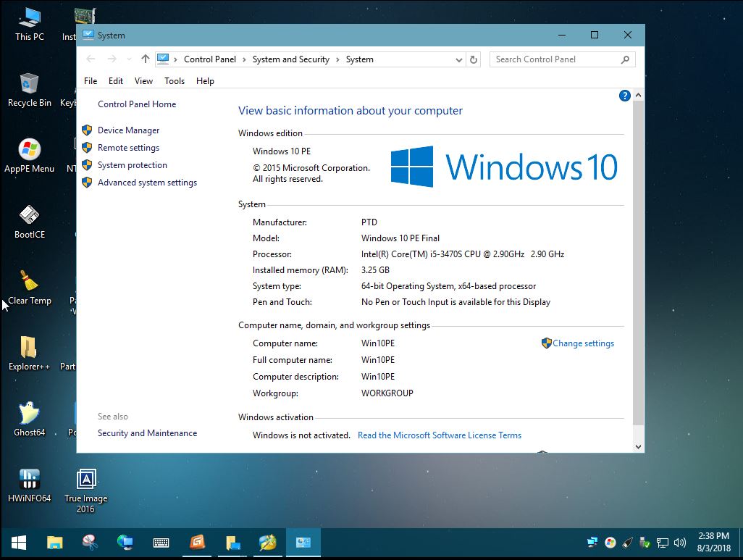The image size is (743, 560).
Task: Click the System breadcrumb segment
Action: pyautogui.click(x=360, y=59)
